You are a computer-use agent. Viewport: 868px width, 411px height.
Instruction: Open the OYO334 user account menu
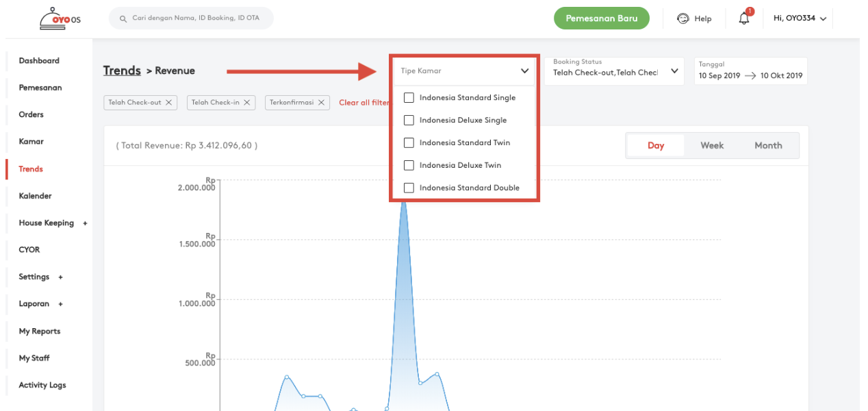tap(800, 18)
